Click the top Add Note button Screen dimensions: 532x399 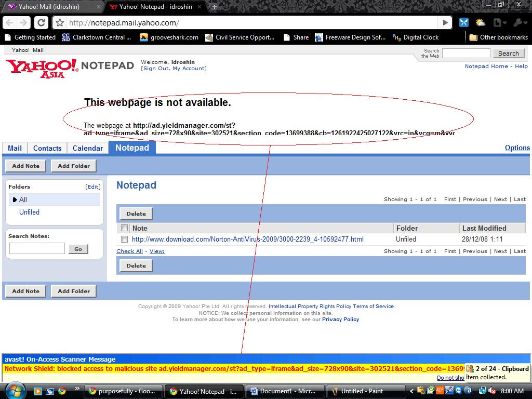(26, 166)
